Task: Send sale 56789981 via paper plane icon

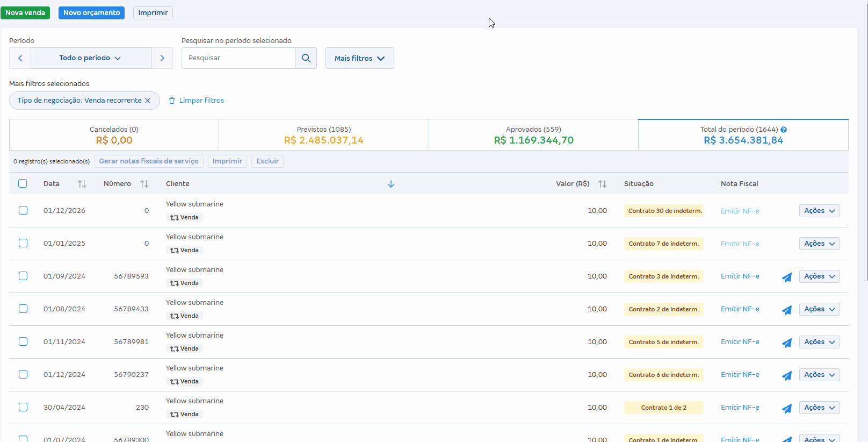Action: 787,343
